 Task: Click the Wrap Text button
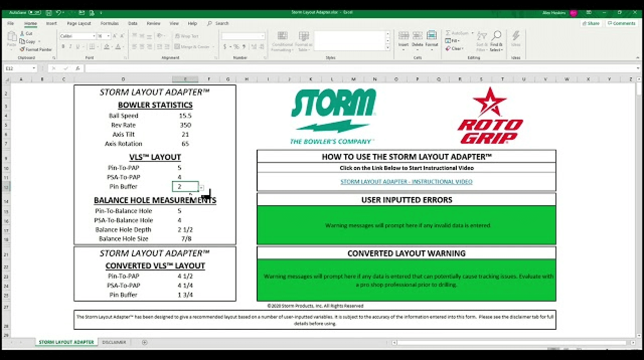[187, 36]
